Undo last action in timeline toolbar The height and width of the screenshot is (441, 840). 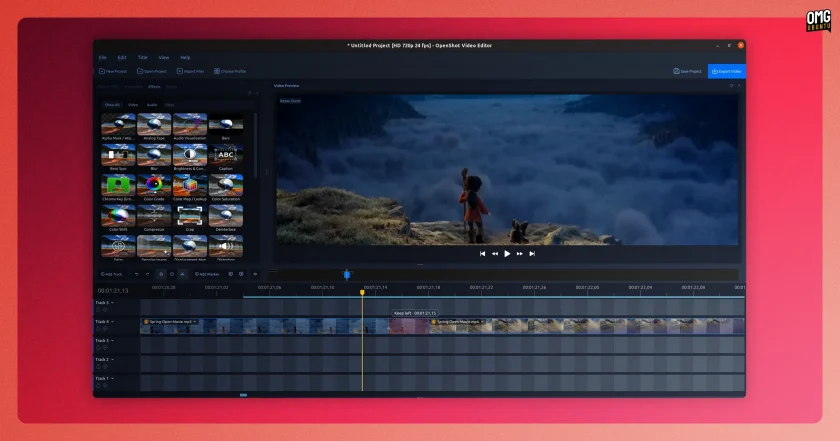pos(137,274)
